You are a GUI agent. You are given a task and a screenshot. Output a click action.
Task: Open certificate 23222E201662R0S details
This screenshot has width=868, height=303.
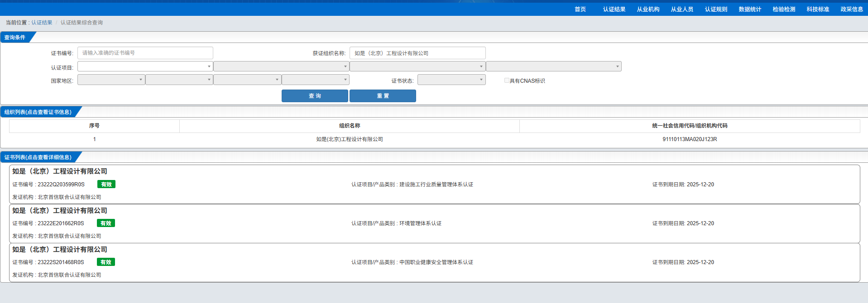pos(61,223)
